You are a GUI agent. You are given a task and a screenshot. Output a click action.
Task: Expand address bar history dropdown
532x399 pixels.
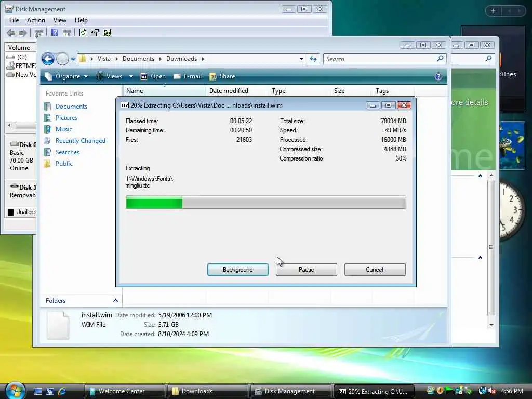tap(301, 59)
